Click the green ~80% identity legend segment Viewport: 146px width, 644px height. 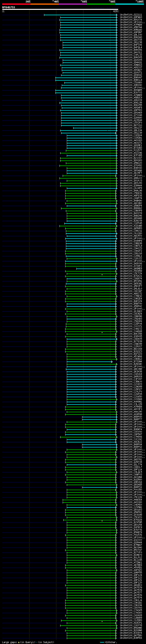[x=101, y=4]
